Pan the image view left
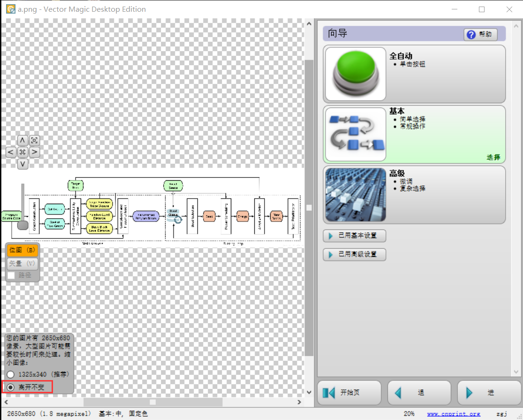 click(x=11, y=152)
